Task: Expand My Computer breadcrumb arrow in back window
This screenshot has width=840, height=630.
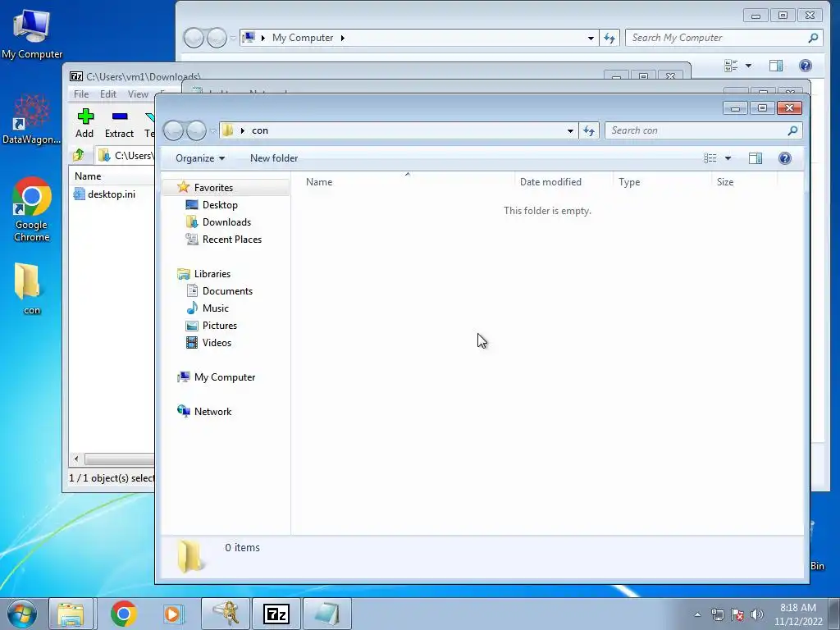Action: tap(342, 38)
